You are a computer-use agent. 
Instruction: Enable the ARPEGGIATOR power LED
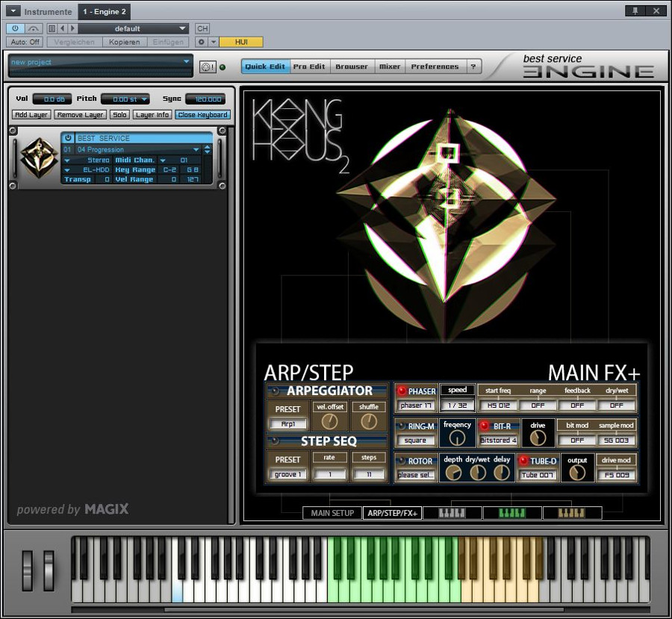tap(275, 391)
